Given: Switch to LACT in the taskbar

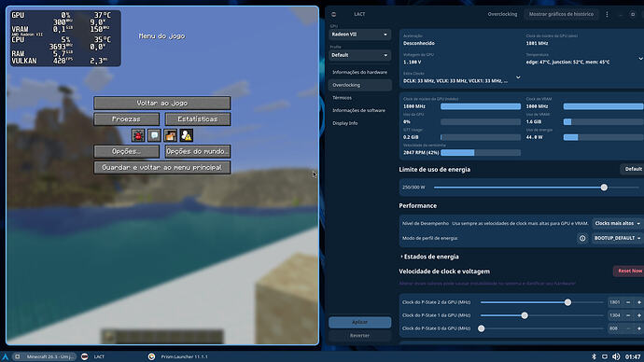Looking at the screenshot, I should click(x=93, y=356).
